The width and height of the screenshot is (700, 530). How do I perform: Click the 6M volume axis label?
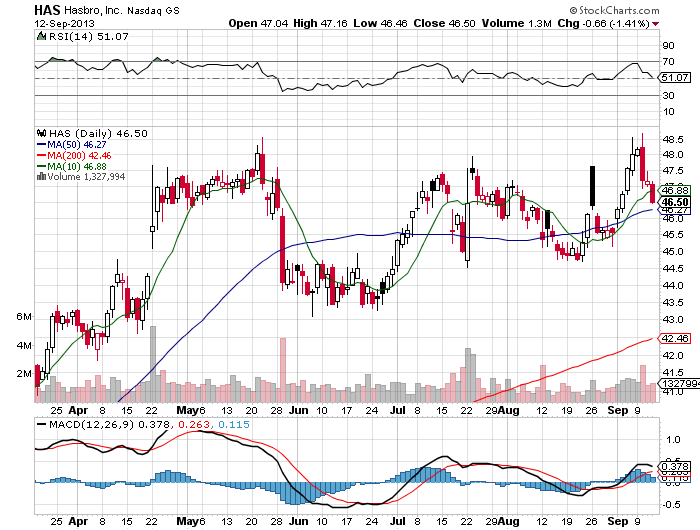coord(24,317)
